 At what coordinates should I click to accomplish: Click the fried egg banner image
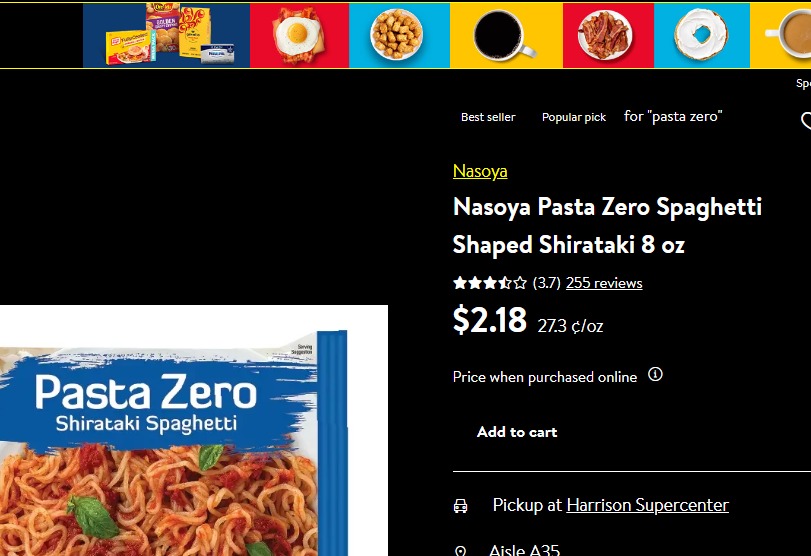[x=299, y=35]
